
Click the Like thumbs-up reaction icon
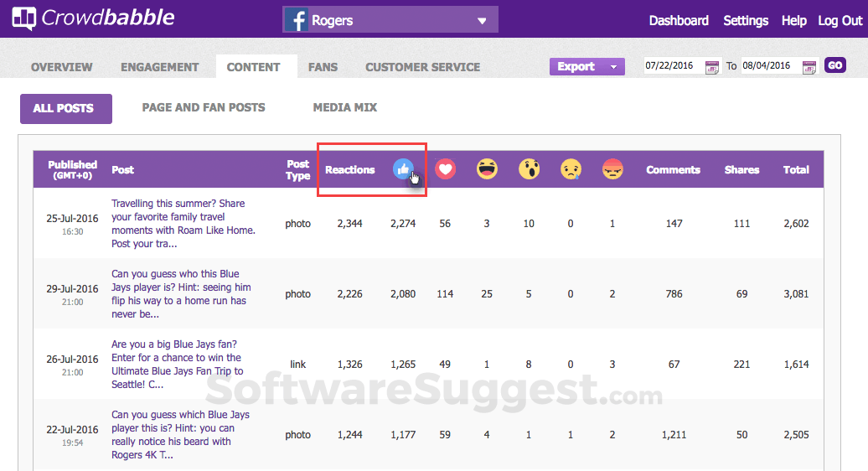[403, 168]
